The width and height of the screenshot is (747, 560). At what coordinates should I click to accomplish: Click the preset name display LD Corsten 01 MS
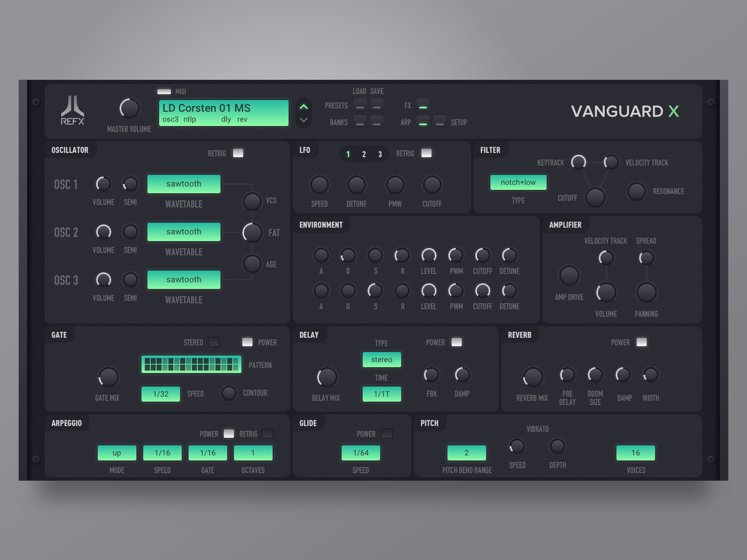click(x=224, y=112)
